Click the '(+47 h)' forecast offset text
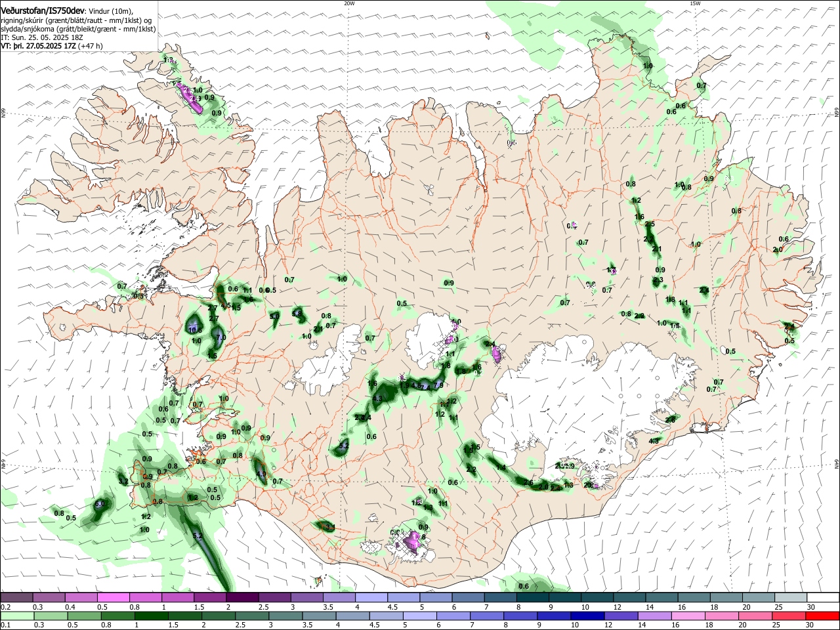 pyautogui.click(x=91, y=47)
